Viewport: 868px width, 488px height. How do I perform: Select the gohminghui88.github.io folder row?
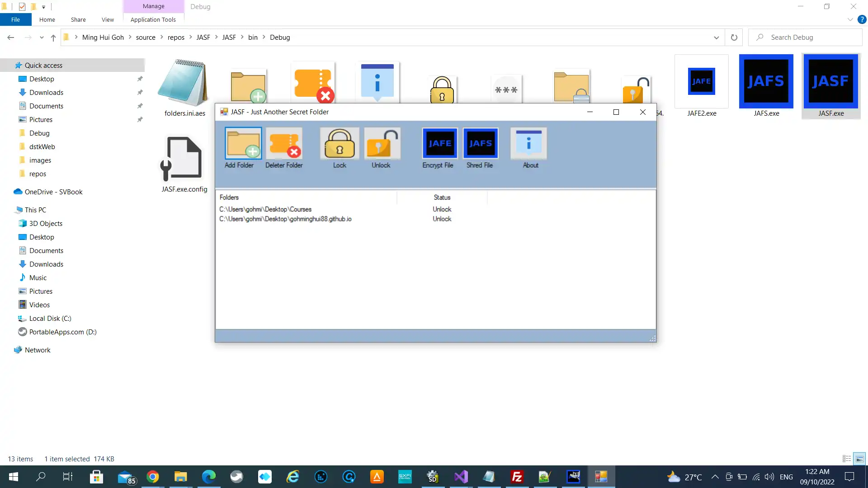pyautogui.click(x=286, y=219)
